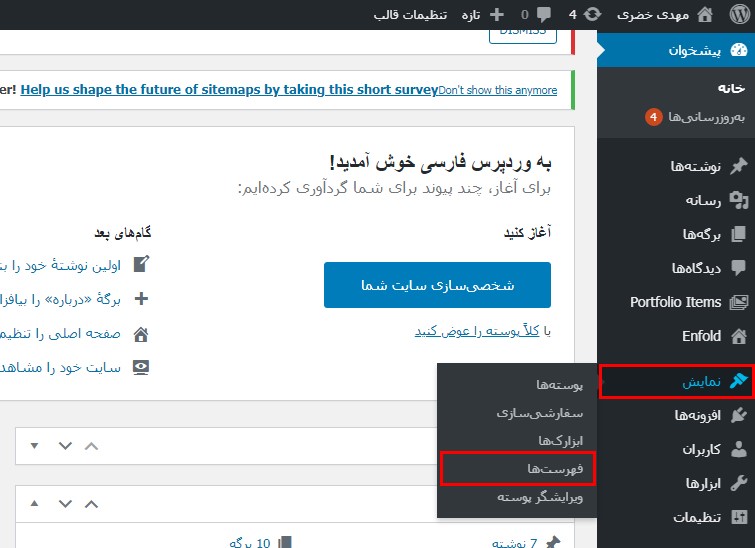This screenshot has width=755, height=548.
Task: Collapse second dashboard widget panel triangle
Action: [x=34, y=503]
